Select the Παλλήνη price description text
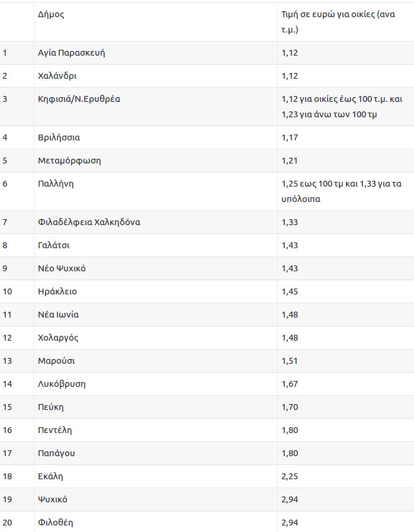Screen dimensions: 414x532 click(342, 191)
